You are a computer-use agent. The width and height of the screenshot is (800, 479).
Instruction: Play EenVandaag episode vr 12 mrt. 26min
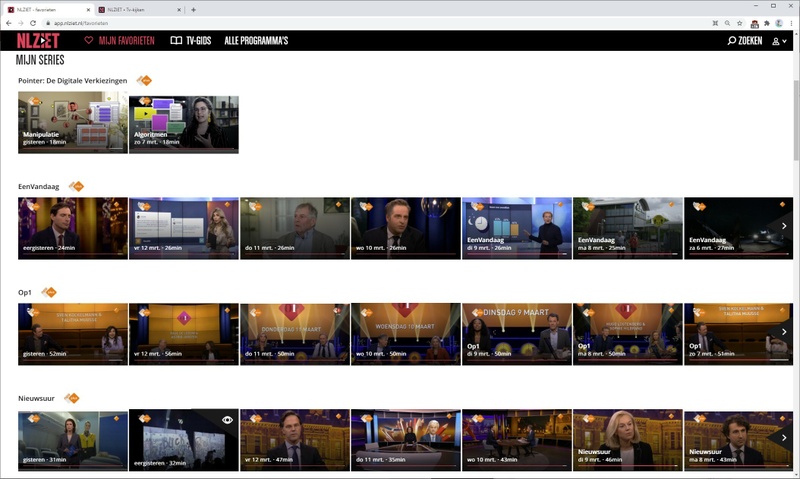pos(184,229)
